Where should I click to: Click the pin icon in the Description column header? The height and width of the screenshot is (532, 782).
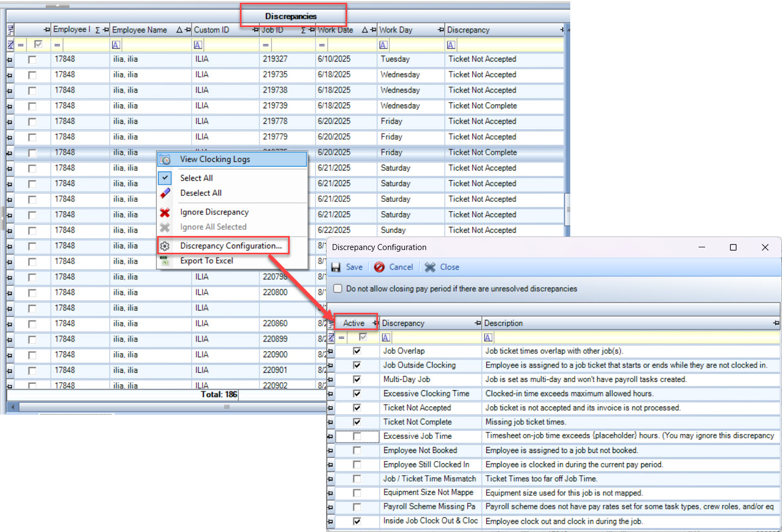[x=777, y=323]
